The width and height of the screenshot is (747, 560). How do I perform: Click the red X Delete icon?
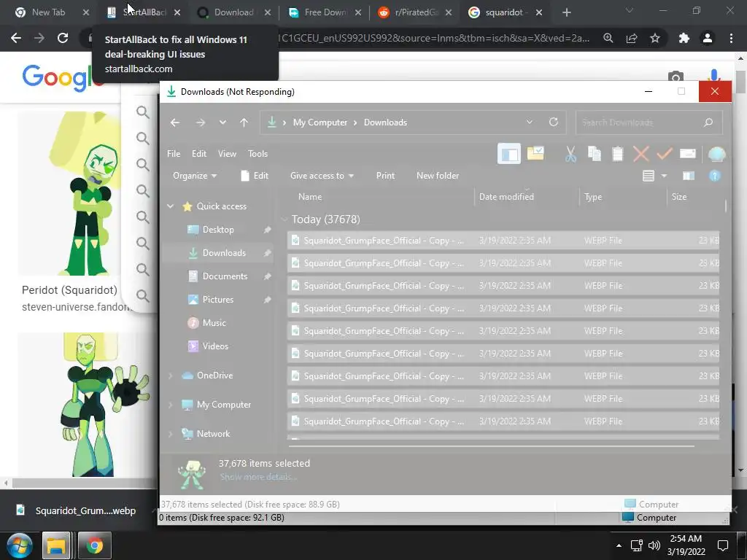(x=640, y=154)
